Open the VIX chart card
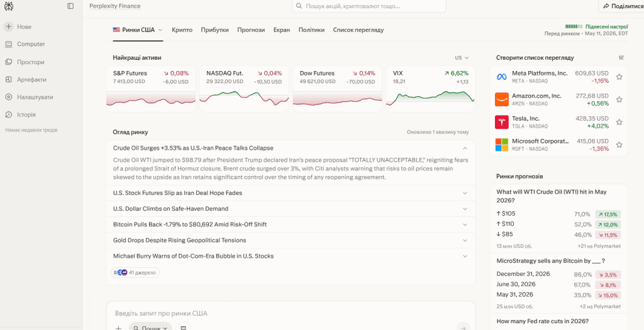The width and height of the screenshot is (644, 330). click(430, 89)
